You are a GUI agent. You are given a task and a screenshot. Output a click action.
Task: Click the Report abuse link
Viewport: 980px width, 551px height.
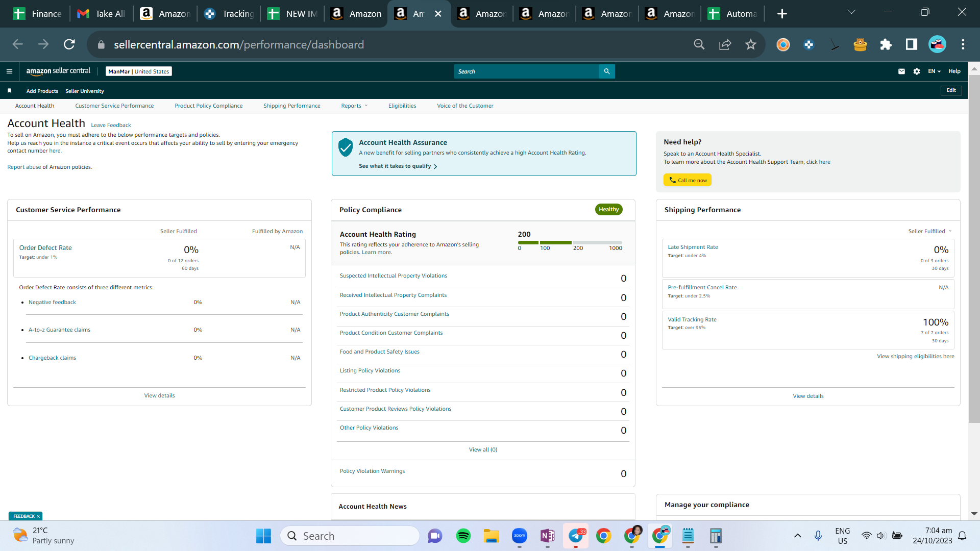[24, 167]
